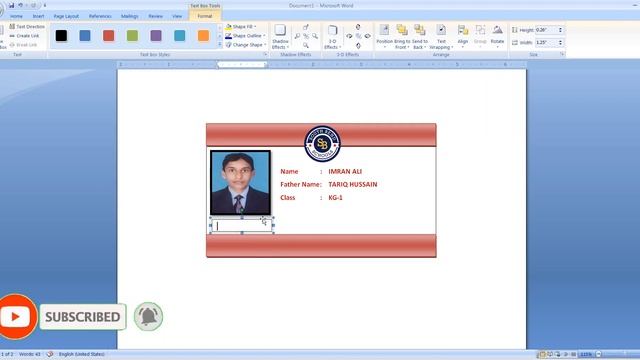Open the Shape Outline dropdown
This screenshot has width=640, height=360.
(245, 36)
